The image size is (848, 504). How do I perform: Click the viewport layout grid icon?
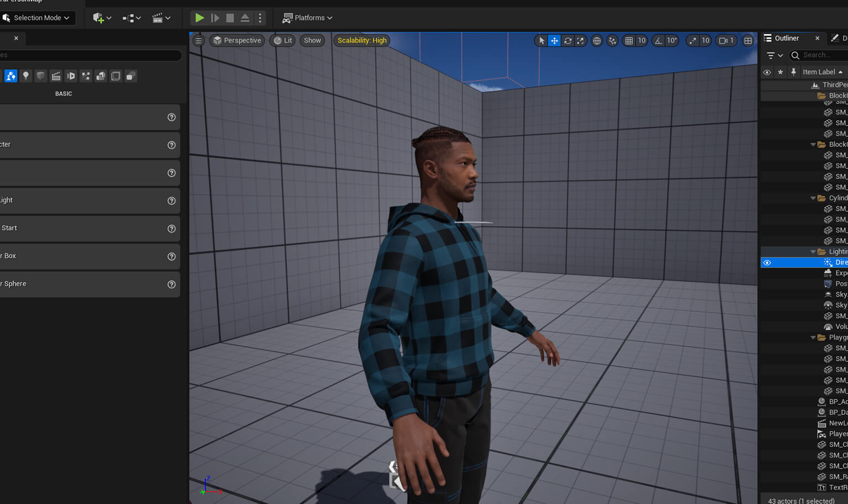pos(748,40)
